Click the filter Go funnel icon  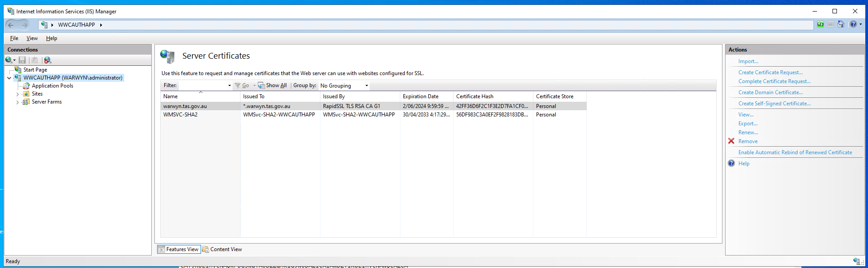pyautogui.click(x=237, y=85)
